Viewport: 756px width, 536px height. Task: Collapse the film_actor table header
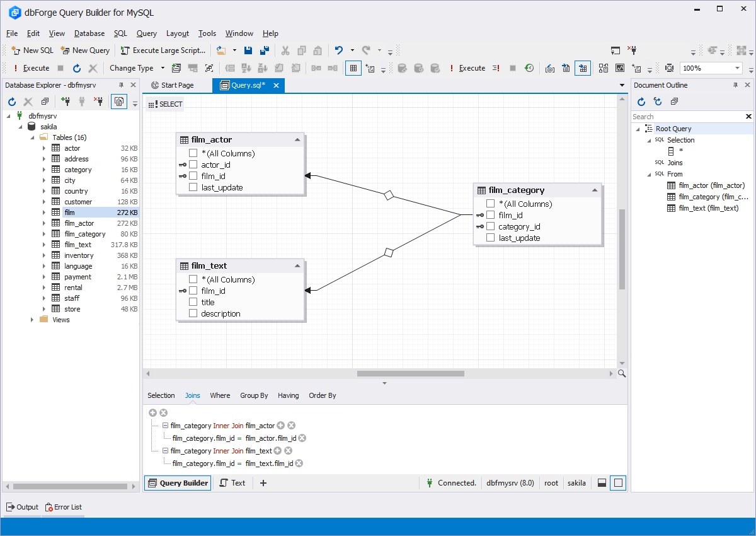point(299,139)
